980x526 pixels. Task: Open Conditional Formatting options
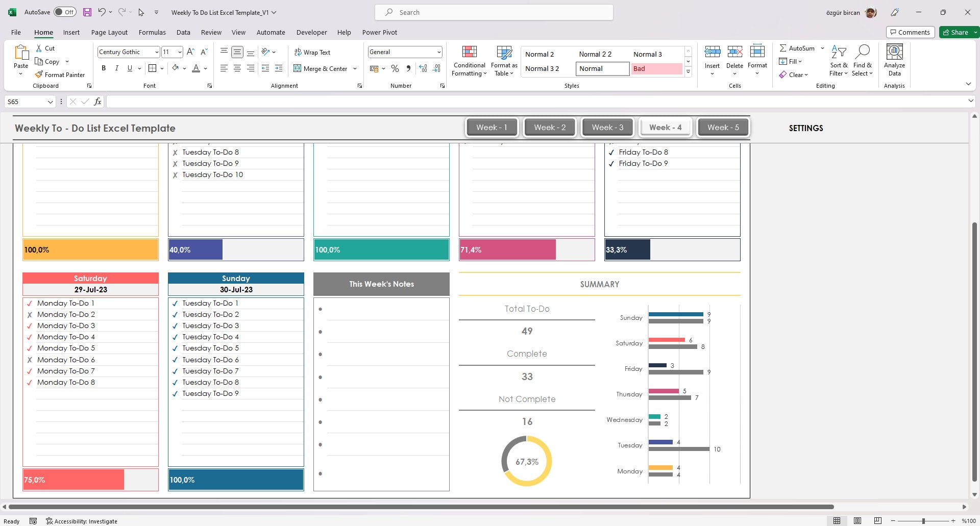click(469, 60)
